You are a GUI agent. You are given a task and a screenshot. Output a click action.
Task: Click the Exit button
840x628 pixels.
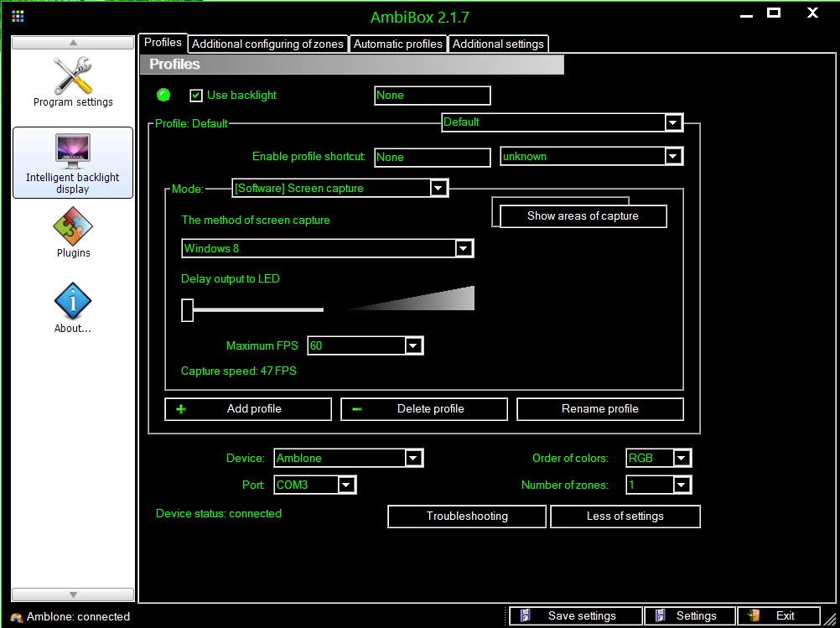tap(779, 616)
